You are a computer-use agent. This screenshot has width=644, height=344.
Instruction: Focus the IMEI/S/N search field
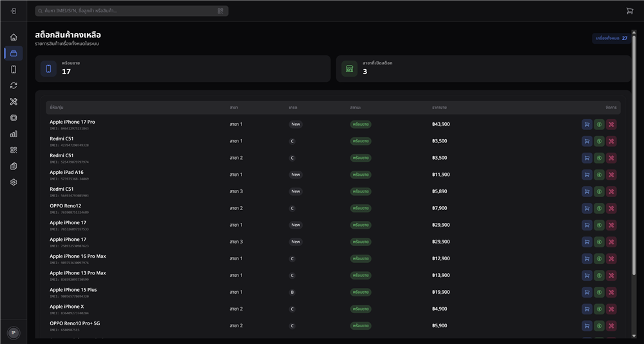click(131, 11)
